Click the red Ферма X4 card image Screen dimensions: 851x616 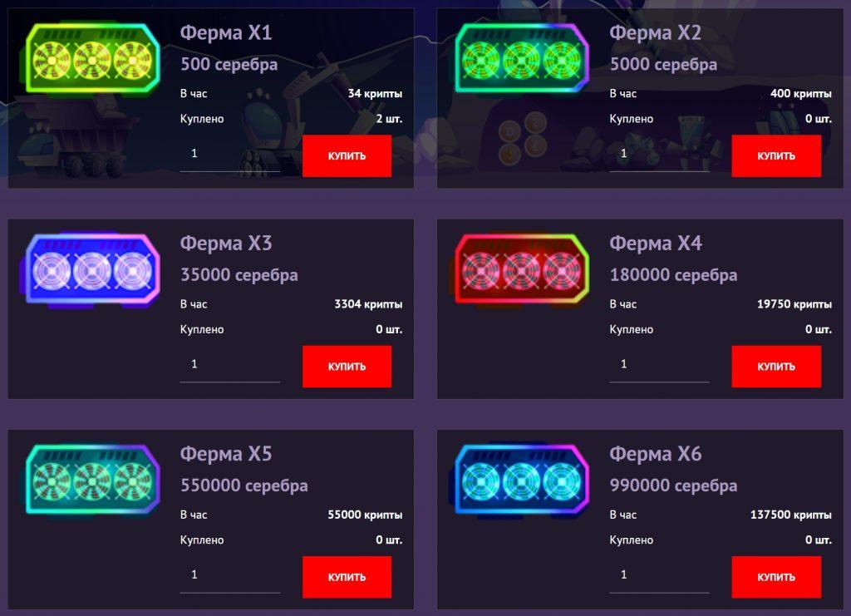click(522, 269)
